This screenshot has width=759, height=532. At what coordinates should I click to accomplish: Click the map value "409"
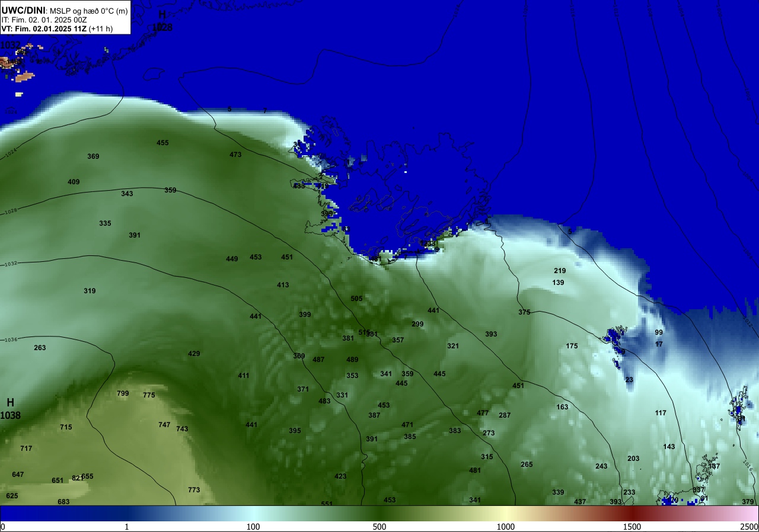click(x=74, y=182)
